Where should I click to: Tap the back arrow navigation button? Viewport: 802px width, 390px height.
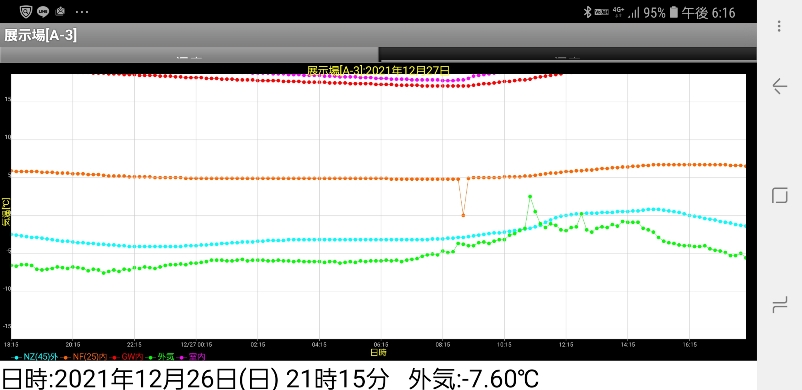[779, 86]
